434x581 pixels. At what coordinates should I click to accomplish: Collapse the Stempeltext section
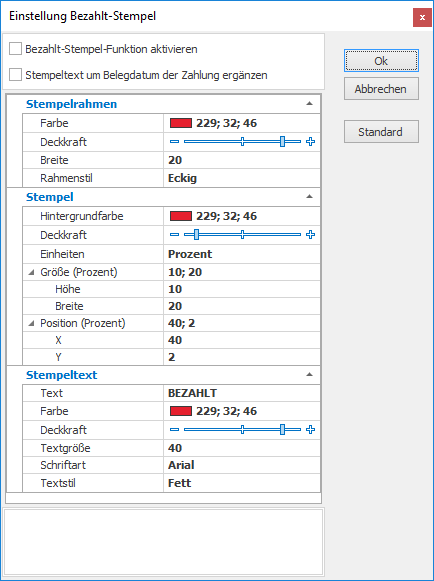click(309, 375)
